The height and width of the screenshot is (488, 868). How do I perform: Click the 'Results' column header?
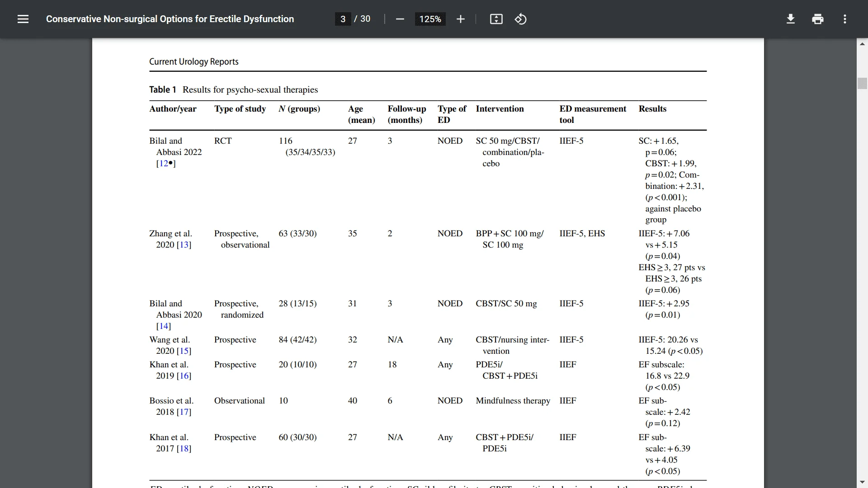(x=652, y=109)
